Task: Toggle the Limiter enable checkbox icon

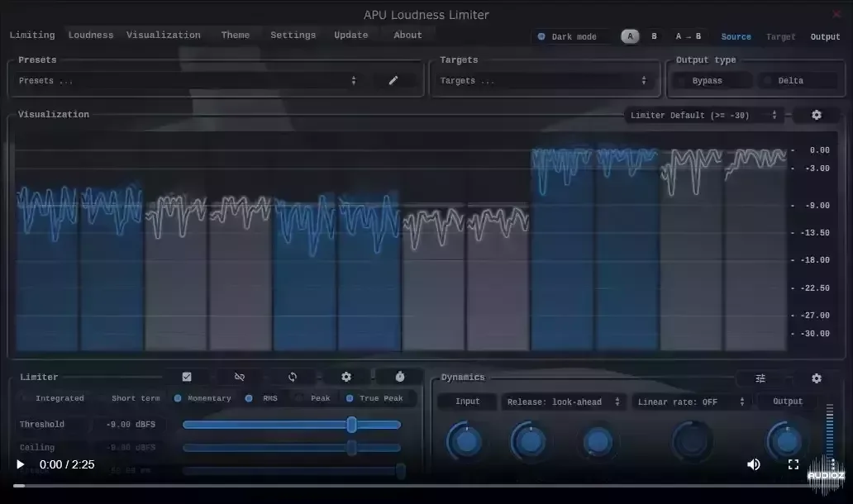Action: coord(187,376)
